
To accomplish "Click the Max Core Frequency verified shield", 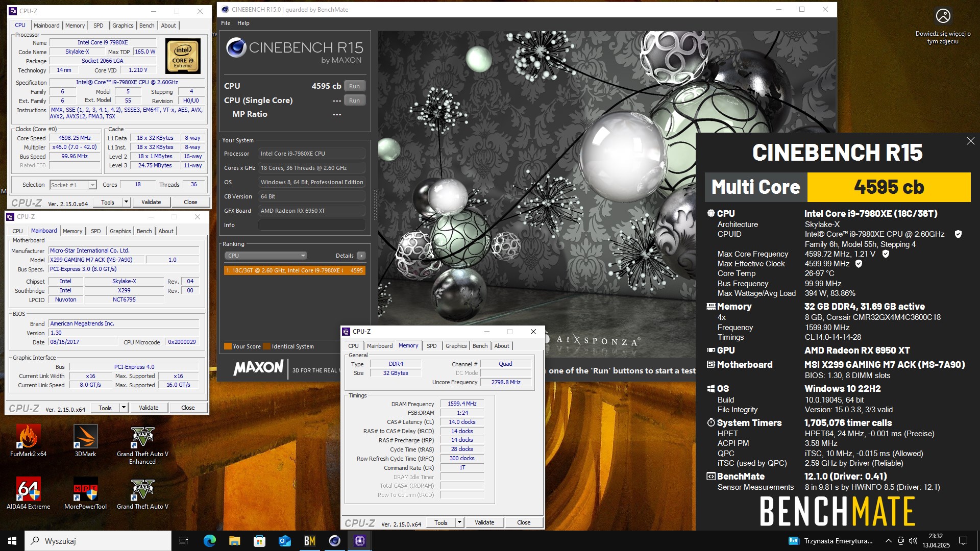I will [x=886, y=254].
